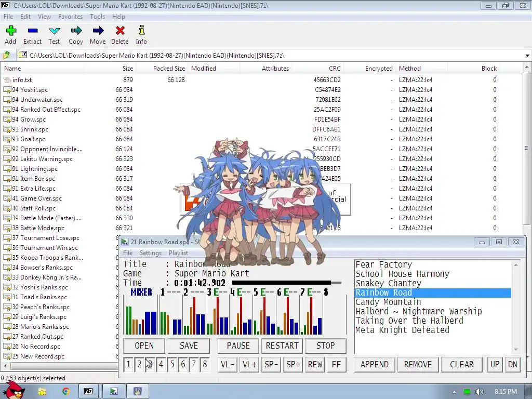Sort files by the CRC column header
The width and height of the screenshot is (532, 399).
[x=317, y=69]
